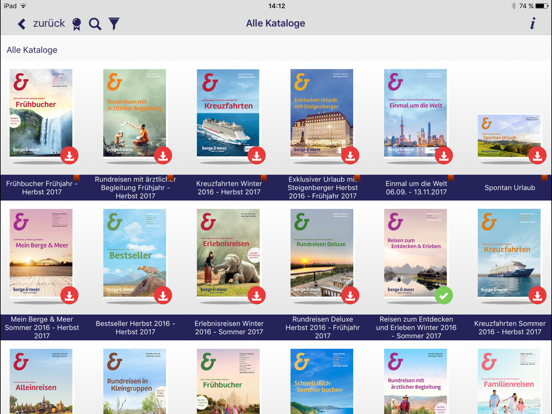This screenshot has width=552, height=414.
Task: Open the catalog filter funnel
Action: (114, 24)
